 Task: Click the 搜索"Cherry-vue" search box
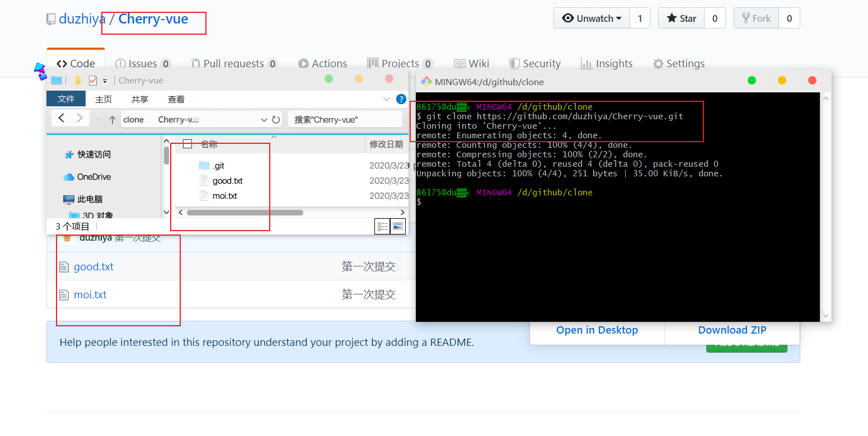(x=345, y=120)
